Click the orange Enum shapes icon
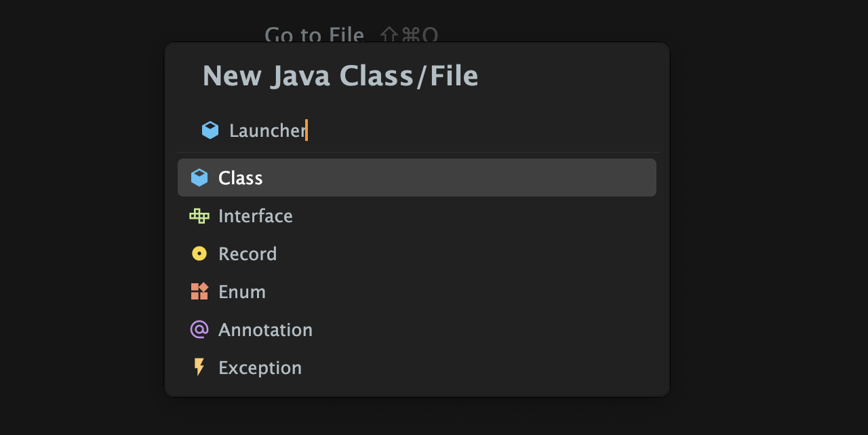The height and width of the screenshot is (435, 868). coord(199,291)
